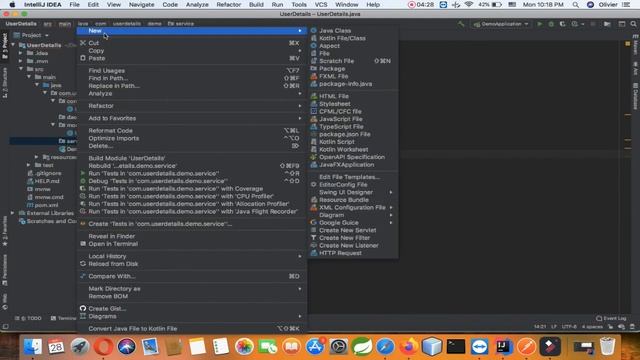This screenshot has height=360, width=640.
Task: Toggle the Favorites tool window side tab
Action: coord(4,231)
